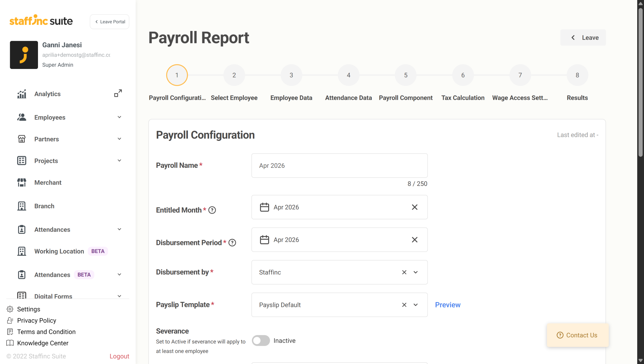Expand the Employees sidebar menu
This screenshot has width=644, height=364.
click(x=119, y=117)
